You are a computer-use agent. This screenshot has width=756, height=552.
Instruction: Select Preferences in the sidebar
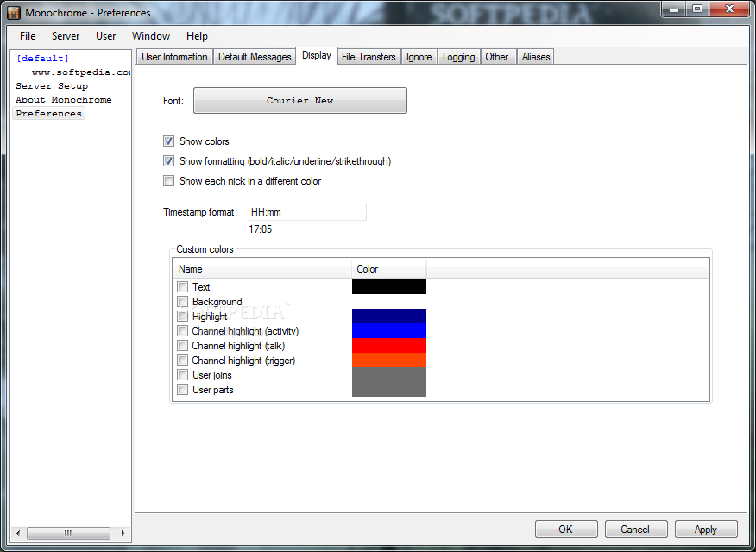point(48,114)
